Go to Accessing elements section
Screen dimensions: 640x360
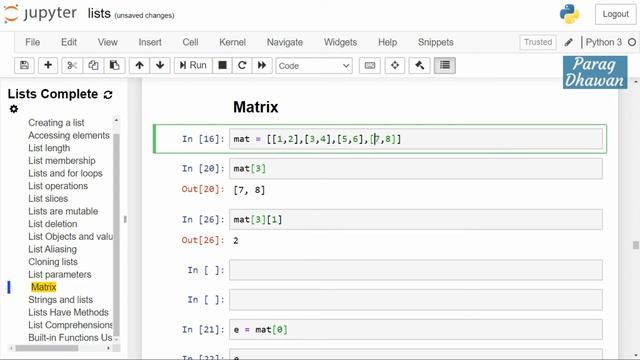69,136
